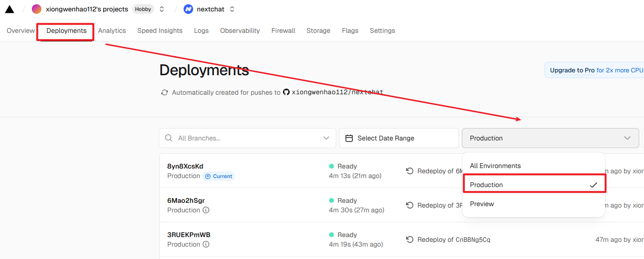Open xiongwenhao112's projects link
The image size is (644, 259).
(x=87, y=9)
